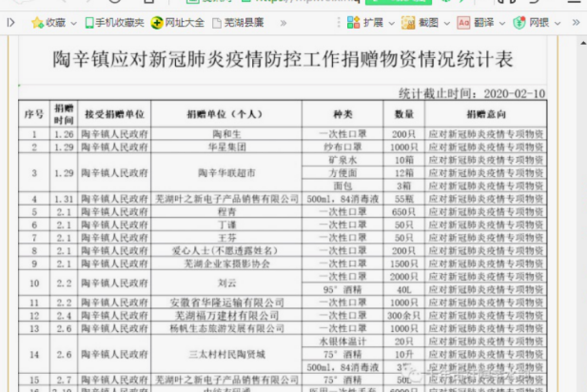Click the donor cell 刘云

[x=226, y=283]
